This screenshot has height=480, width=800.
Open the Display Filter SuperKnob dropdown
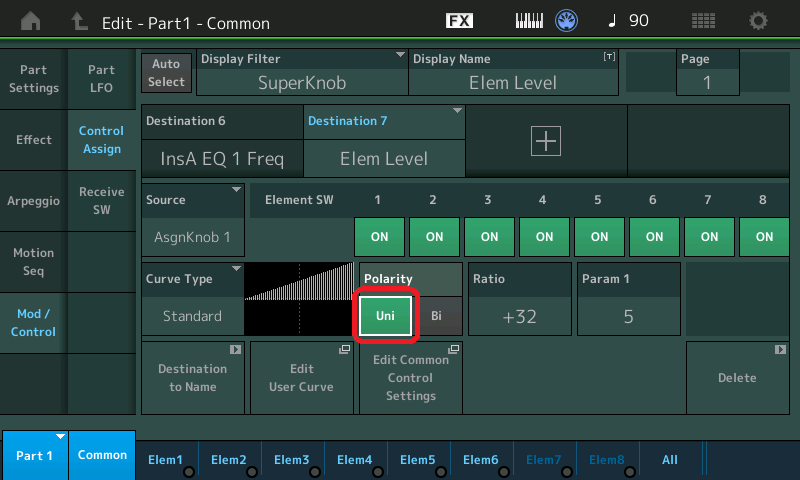pyautogui.click(x=301, y=73)
